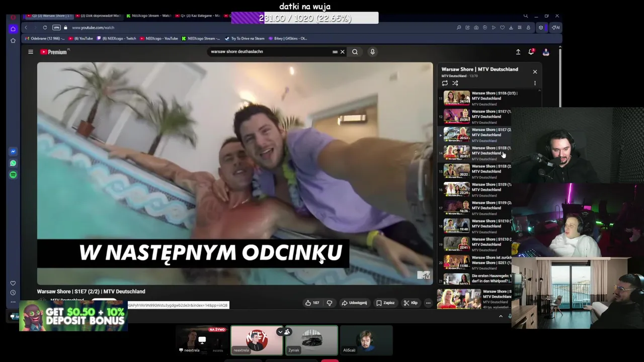
Task: Open WhatsApp in the Opera sidebar
Action: point(13,163)
